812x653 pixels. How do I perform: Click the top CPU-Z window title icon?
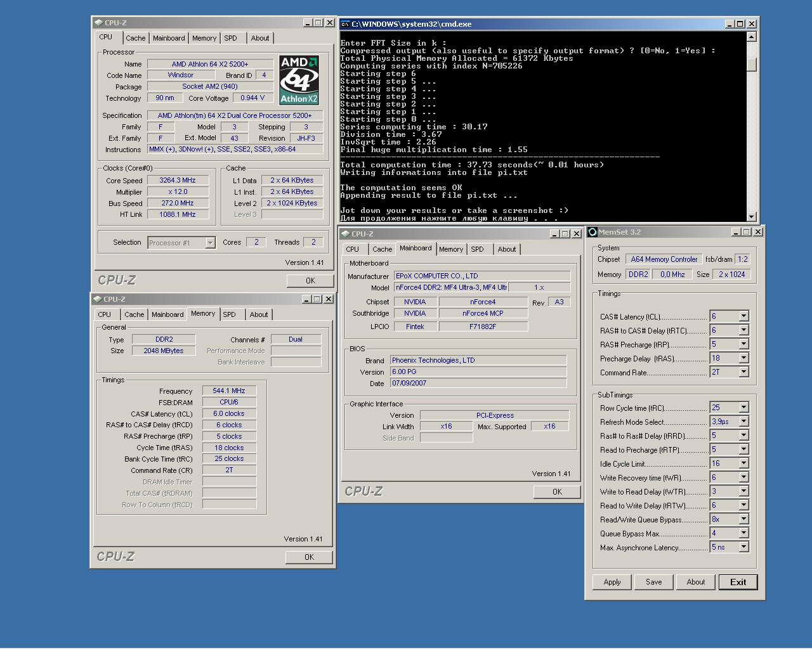pos(98,23)
